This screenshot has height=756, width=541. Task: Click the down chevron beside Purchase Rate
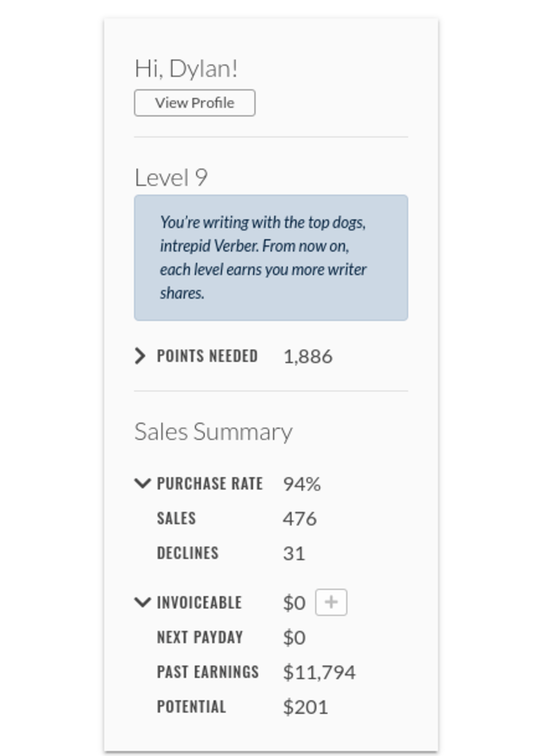[143, 483]
